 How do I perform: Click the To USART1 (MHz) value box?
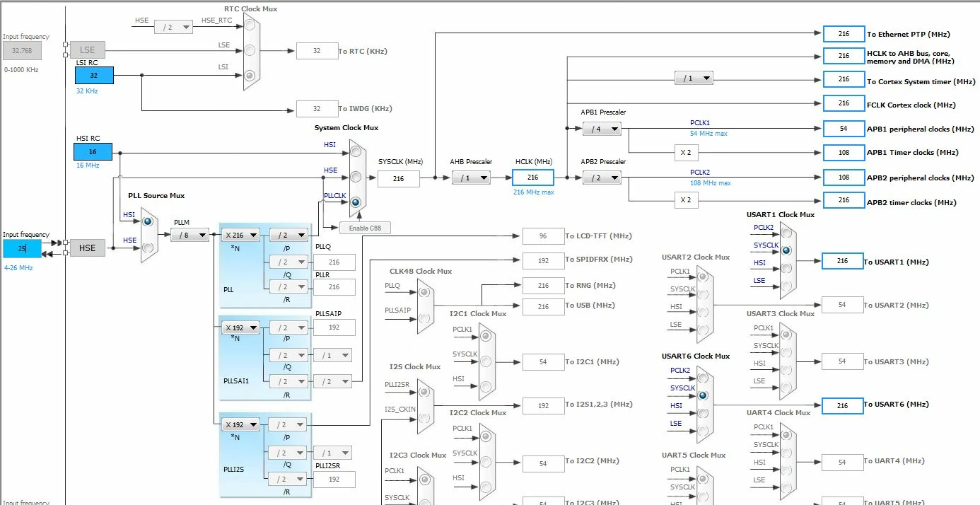(x=842, y=261)
